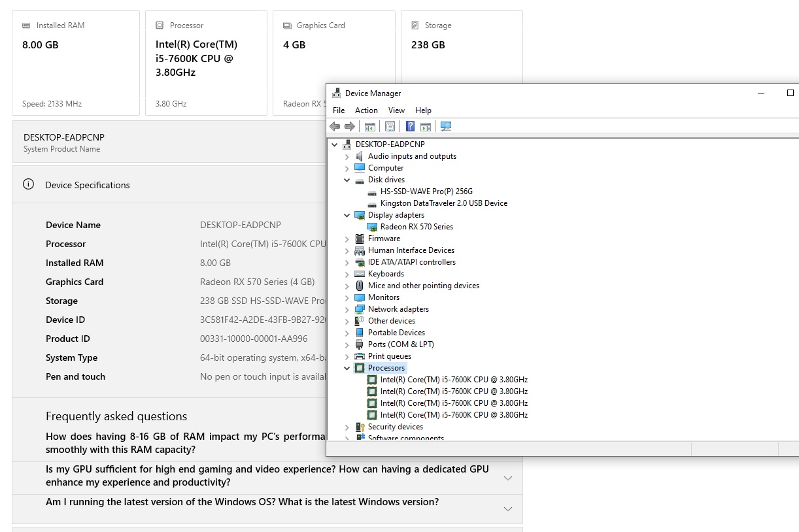Select the Firmware category icon
This screenshot has height=532, width=799.
pos(360,239)
